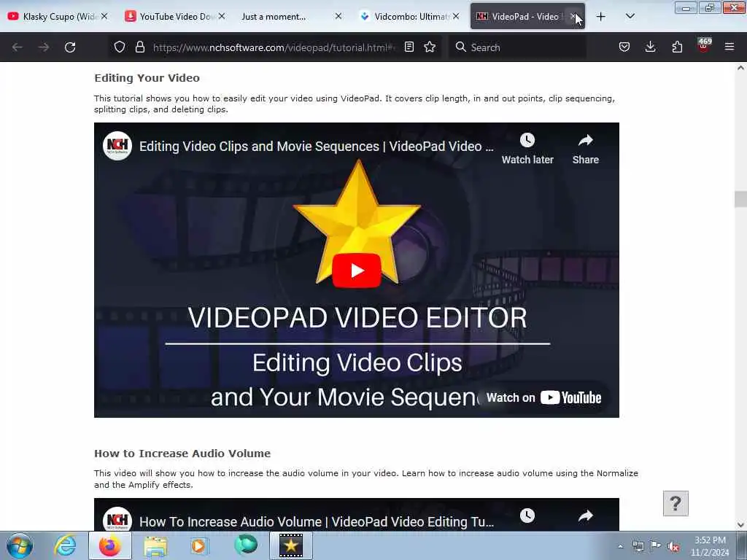
Task: Click the green round app taskbar icon
Action: point(246,545)
